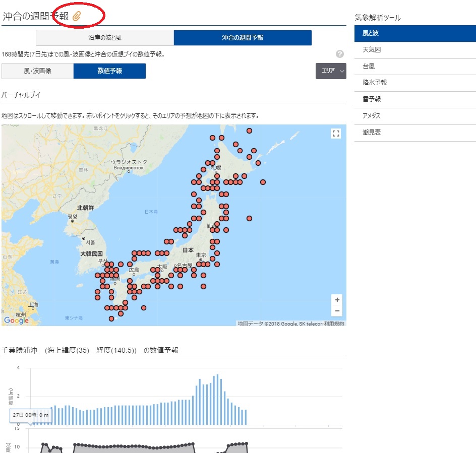Image resolution: width=476 pixels, height=453 pixels.
Task: Open 風と波 in the sidebar menu
Action: 415,33
